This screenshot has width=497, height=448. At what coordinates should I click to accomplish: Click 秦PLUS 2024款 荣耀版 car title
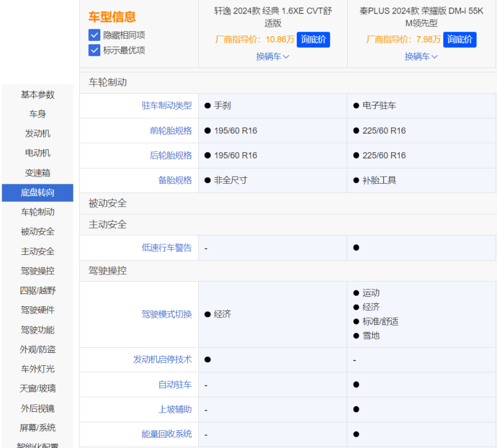click(x=421, y=17)
